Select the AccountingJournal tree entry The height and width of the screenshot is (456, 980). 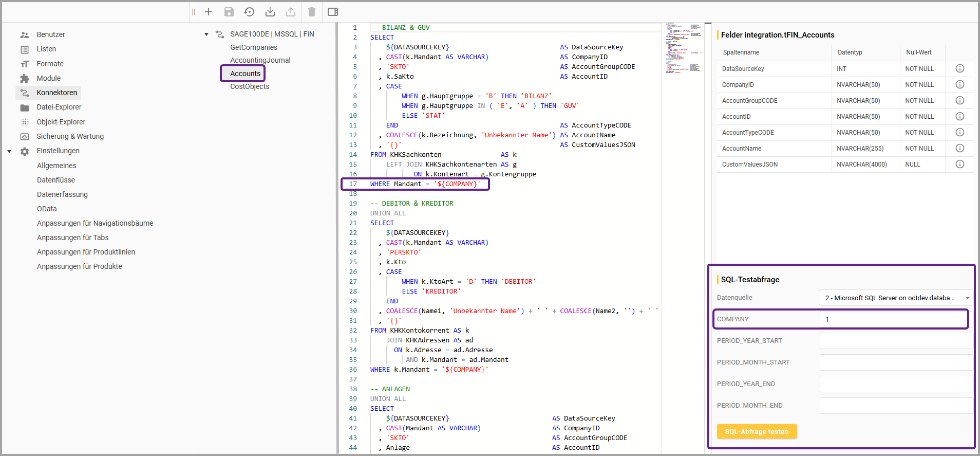pyautogui.click(x=260, y=60)
